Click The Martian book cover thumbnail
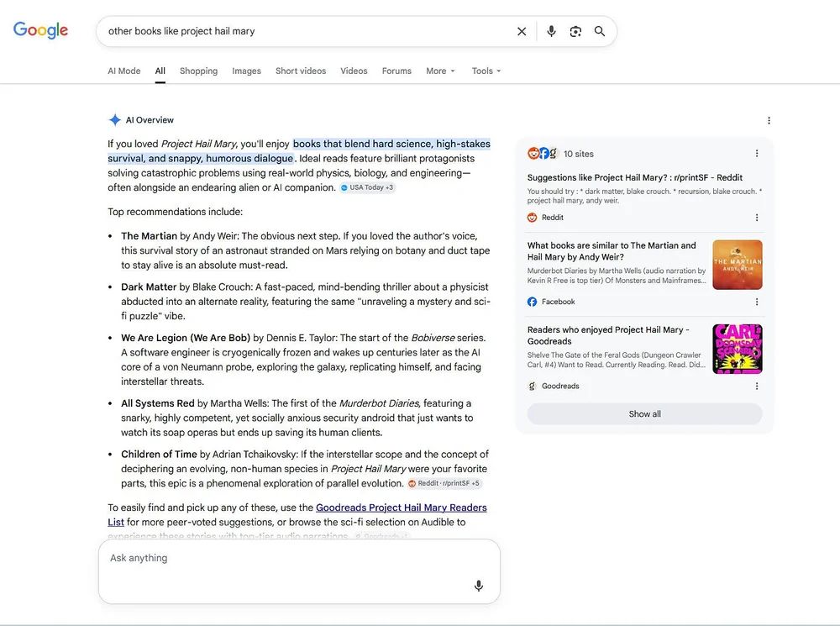Screen dimensions: 840x626 (738, 265)
